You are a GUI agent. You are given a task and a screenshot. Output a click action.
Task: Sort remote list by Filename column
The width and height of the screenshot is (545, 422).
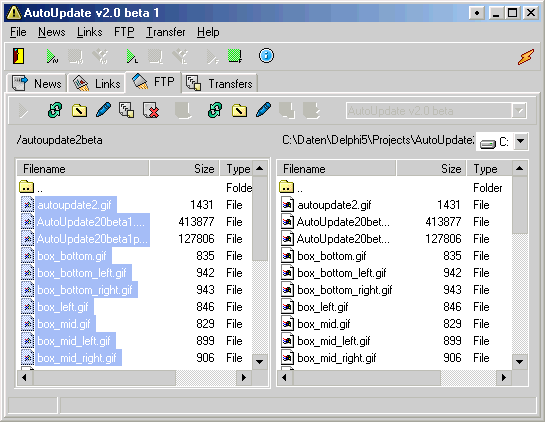tap(83, 169)
